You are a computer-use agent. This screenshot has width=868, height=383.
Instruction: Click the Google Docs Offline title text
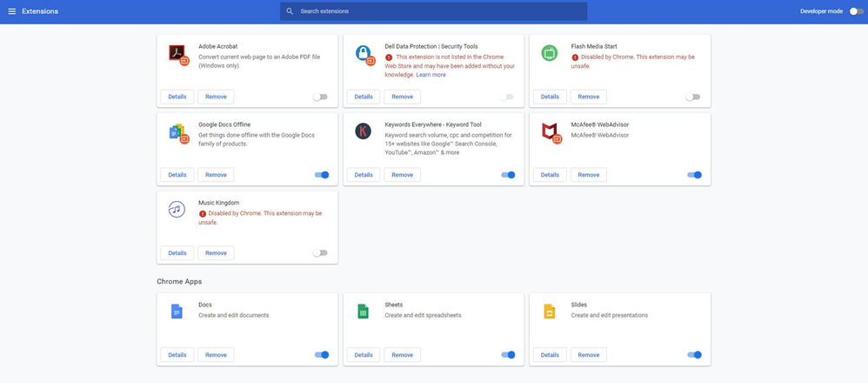(x=224, y=124)
